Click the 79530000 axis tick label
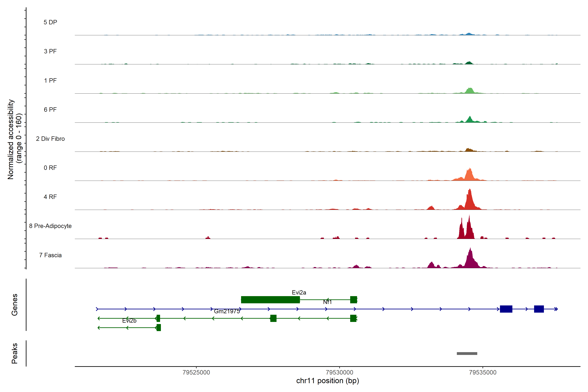The height and width of the screenshot is (392, 588). click(340, 372)
